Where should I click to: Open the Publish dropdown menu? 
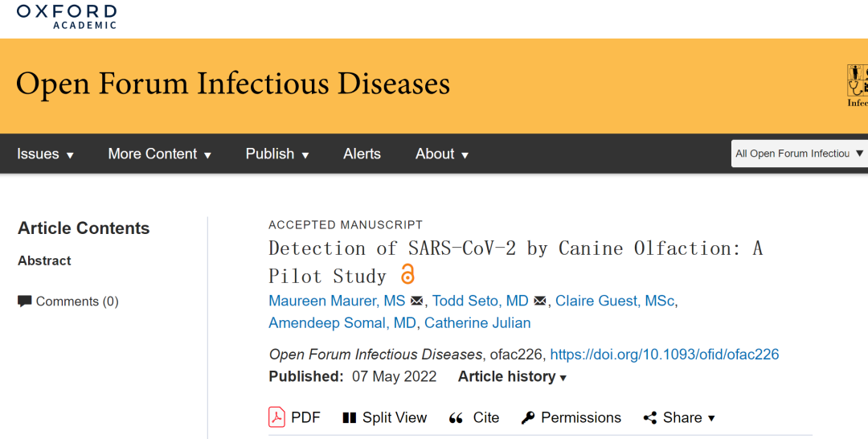pos(277,154)
